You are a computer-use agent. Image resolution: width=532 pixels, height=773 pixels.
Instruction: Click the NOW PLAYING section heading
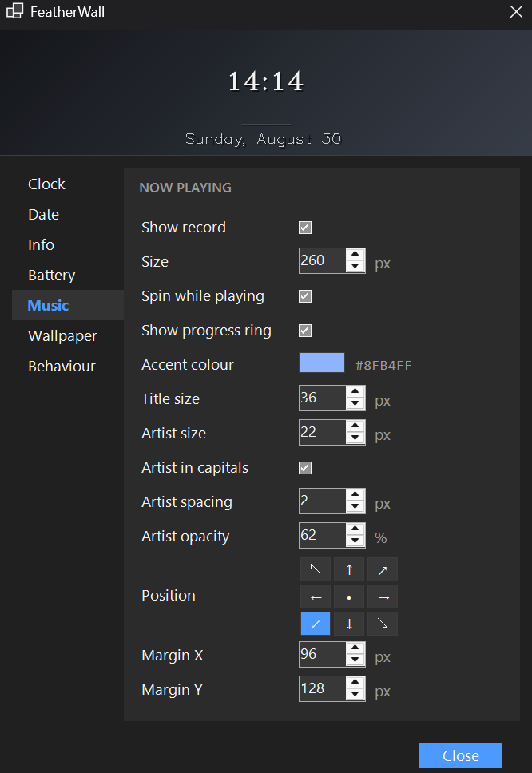pyautogui.click(x=185, y=188)
